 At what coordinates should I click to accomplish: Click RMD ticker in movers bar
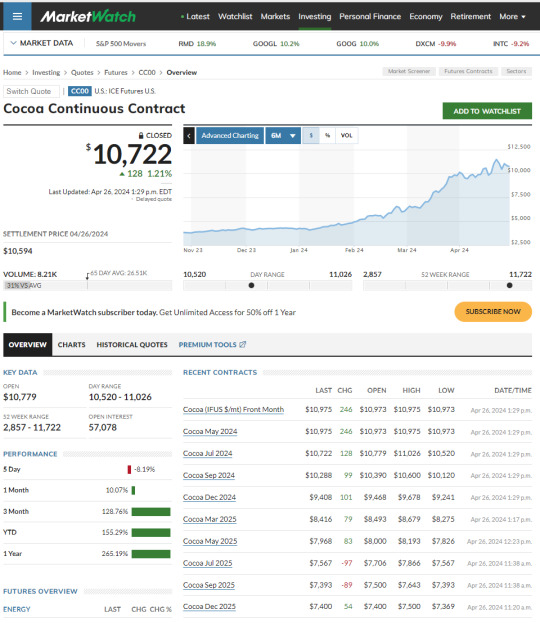coord(197,43)
